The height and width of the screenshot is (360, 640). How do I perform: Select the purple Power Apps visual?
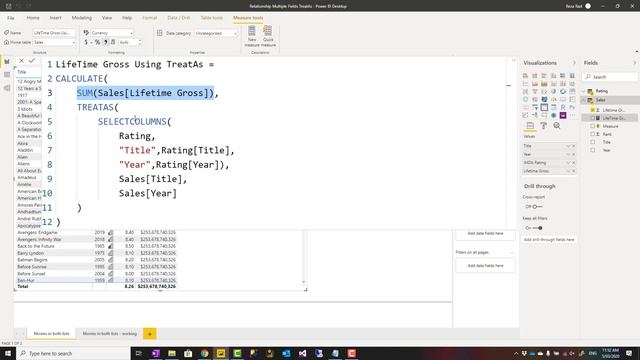tap(563, 116)
